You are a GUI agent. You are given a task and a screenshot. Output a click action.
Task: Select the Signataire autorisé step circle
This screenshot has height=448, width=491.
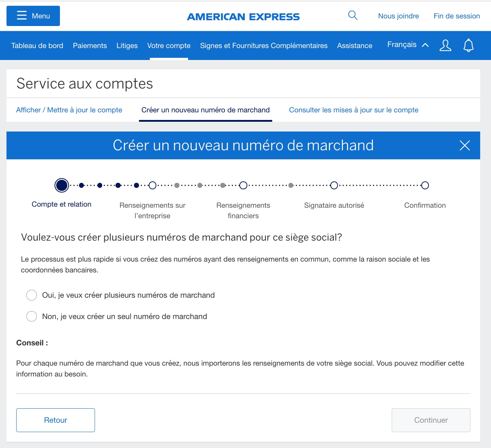click(x=334, y=185)
